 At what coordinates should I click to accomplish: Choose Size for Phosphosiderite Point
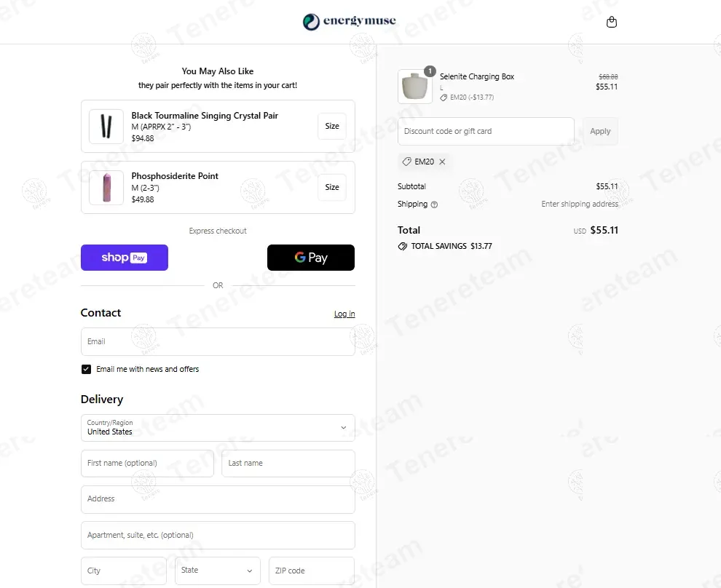[332, 188]
